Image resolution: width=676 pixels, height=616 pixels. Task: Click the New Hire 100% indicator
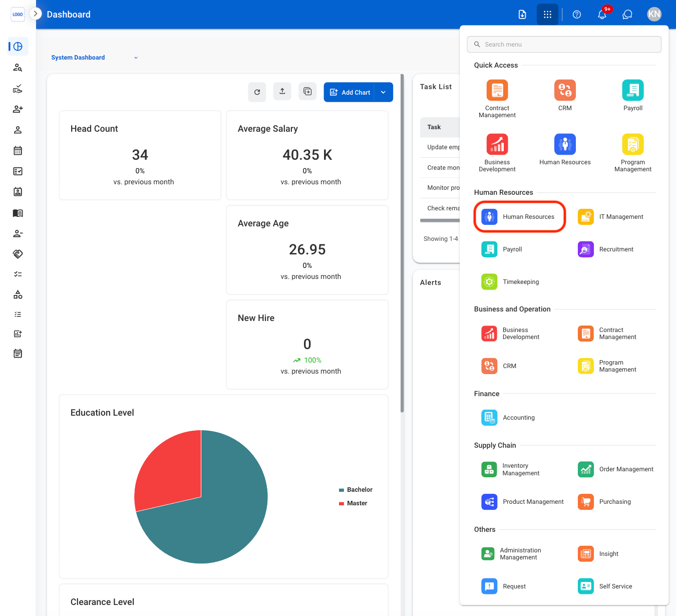(x=307, y=360)
